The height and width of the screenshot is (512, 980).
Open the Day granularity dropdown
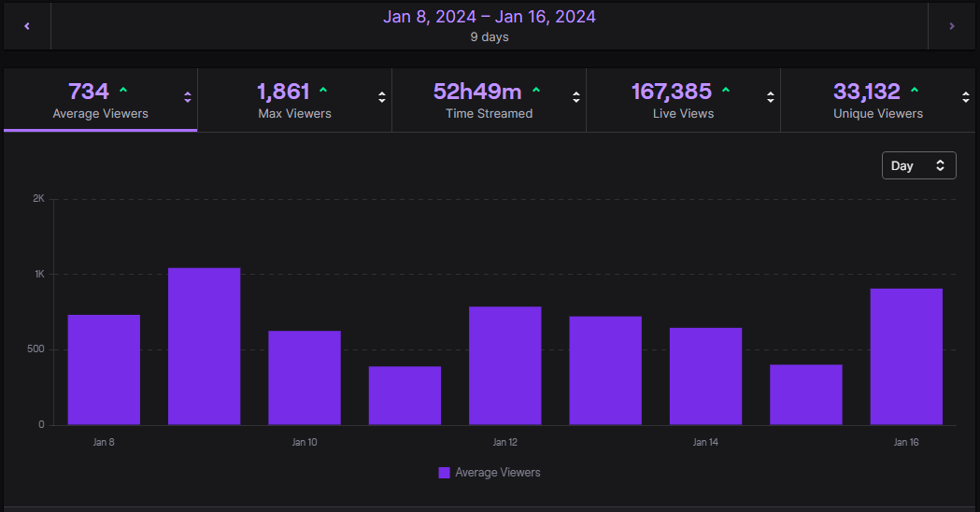tap(918, 165)
